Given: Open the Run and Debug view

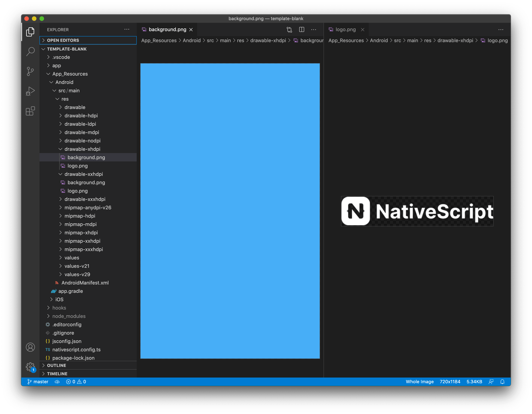Looking at the screenshot, I should [x=30, y=91].
